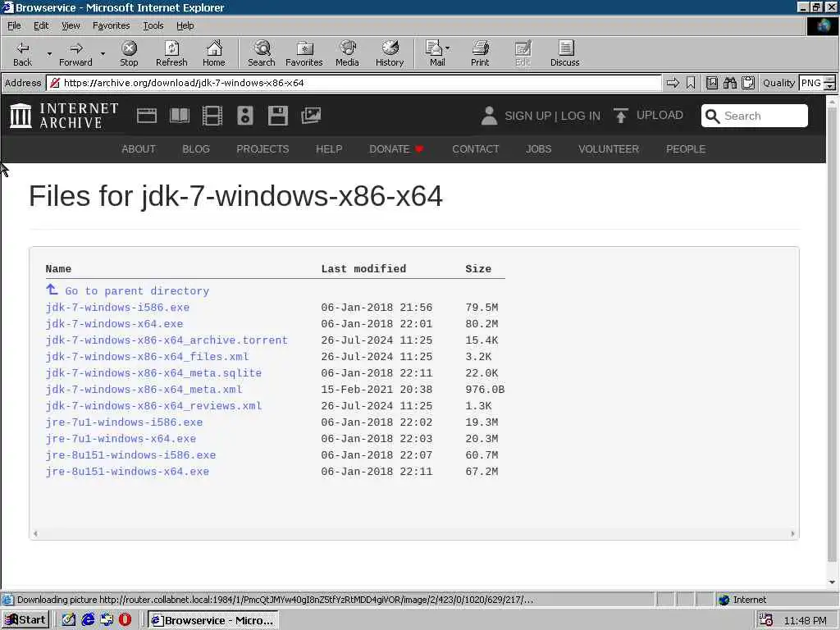
Task: Open the Back history dropdown arrow
Action: 49,53
